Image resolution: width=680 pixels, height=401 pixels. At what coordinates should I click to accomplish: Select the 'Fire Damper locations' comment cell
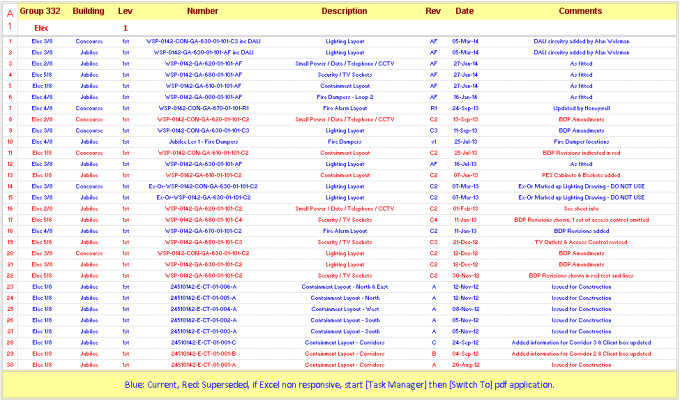[x=580, y=141]
